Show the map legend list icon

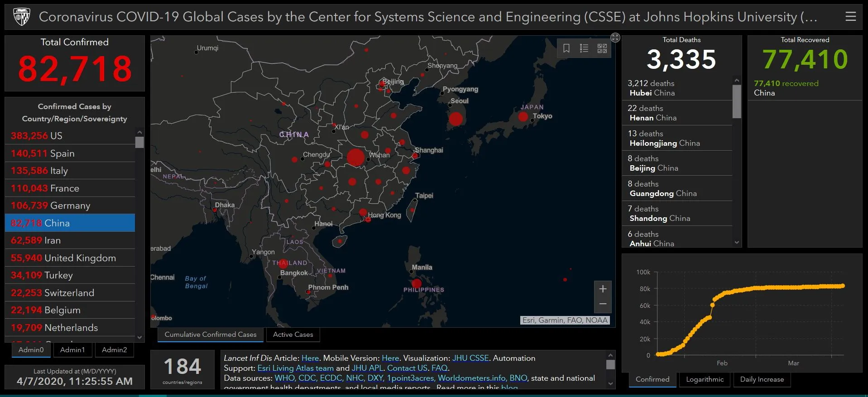584,48
